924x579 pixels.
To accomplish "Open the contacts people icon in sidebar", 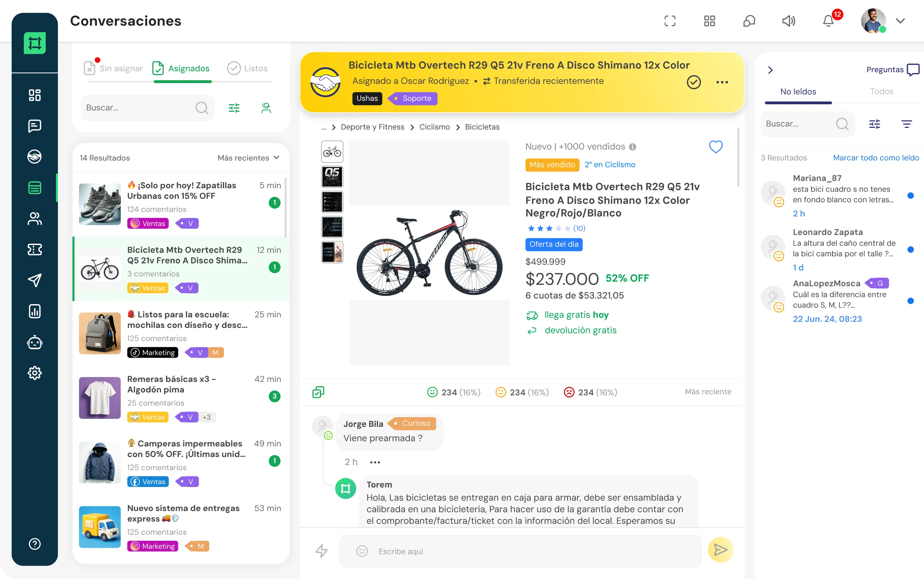I will coord(34,219).
